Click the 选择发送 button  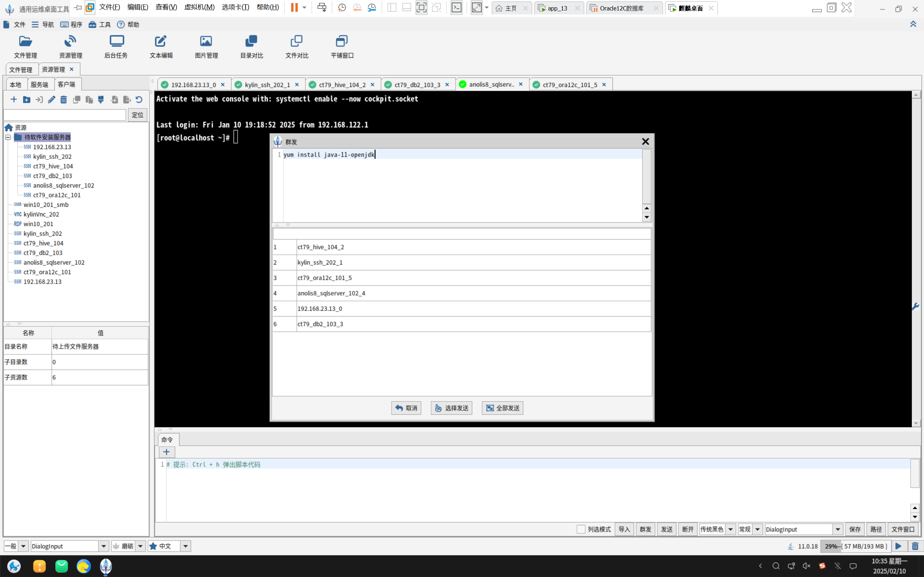point(451,408)
